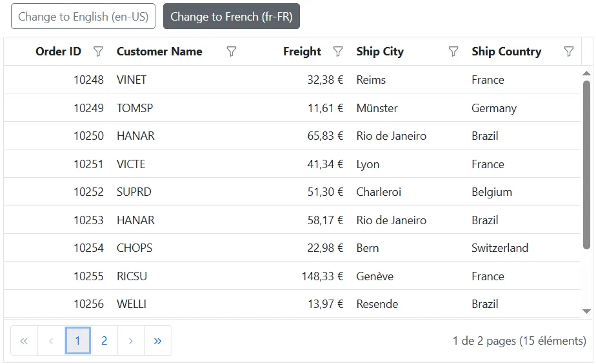Image resolution: width=596 pixels, height=364 pixels.
Task: Open the Ship City column filter icon
Action: point(453,52)
